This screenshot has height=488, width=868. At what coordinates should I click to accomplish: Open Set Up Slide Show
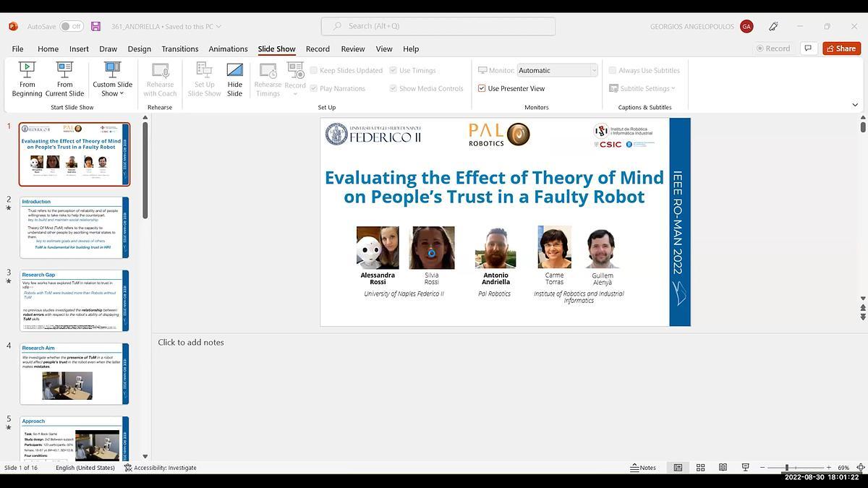tap(204, 79)
